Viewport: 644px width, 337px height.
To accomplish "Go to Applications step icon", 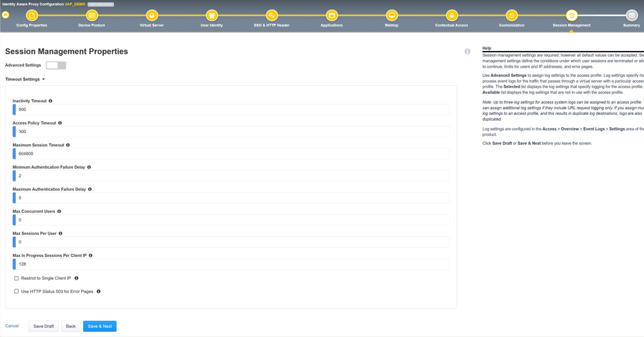I will pos(331,15).
